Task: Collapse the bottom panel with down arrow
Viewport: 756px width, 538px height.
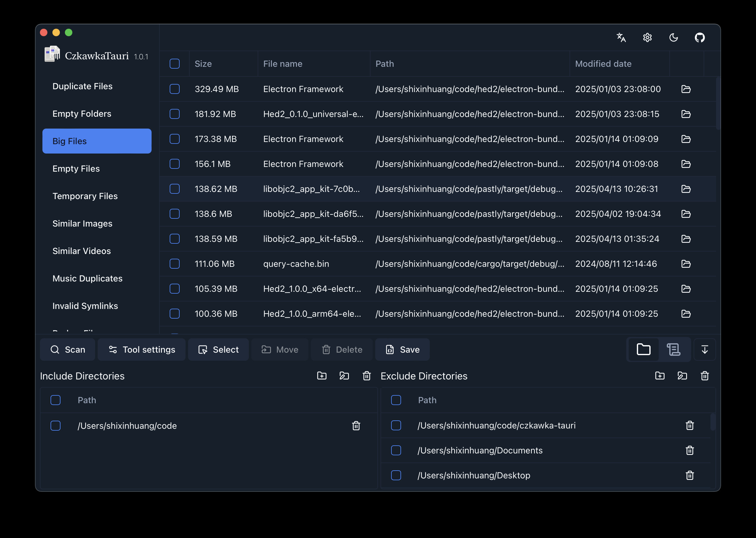Action: 704,350
